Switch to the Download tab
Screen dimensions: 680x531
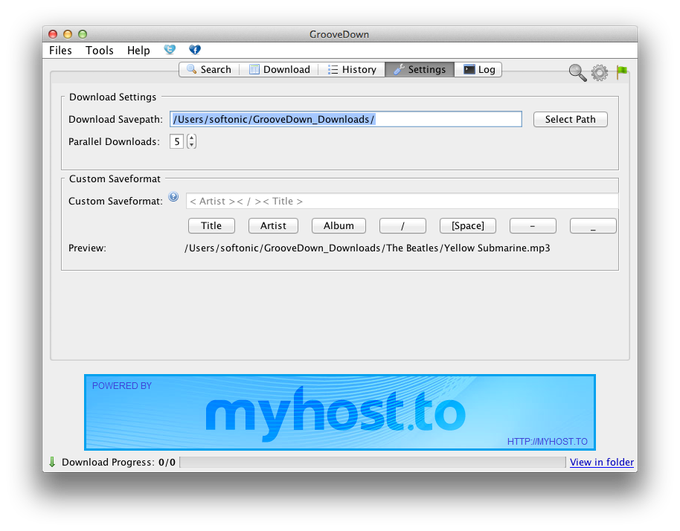click(280, 69)
